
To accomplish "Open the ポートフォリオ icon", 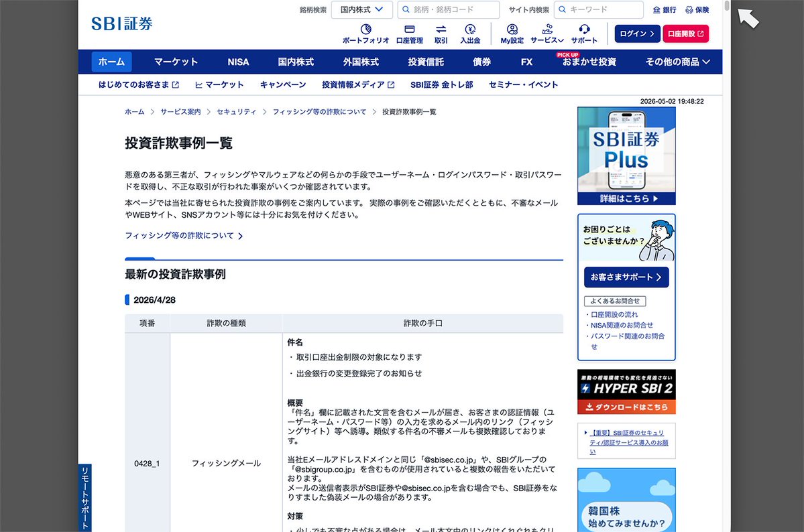I will [365, 34].
